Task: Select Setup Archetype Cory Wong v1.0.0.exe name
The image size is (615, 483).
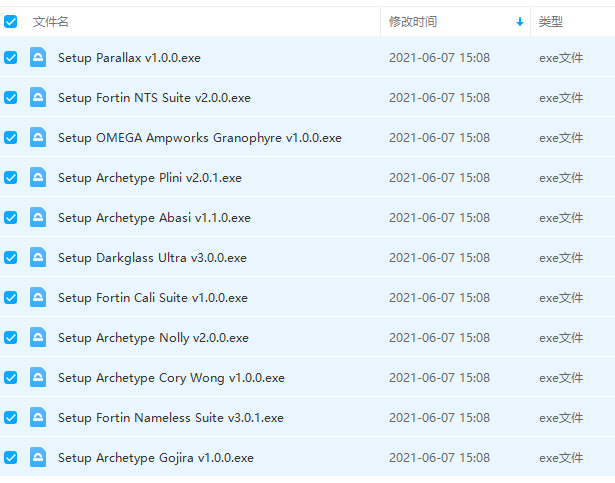Action: pos(171,378)
